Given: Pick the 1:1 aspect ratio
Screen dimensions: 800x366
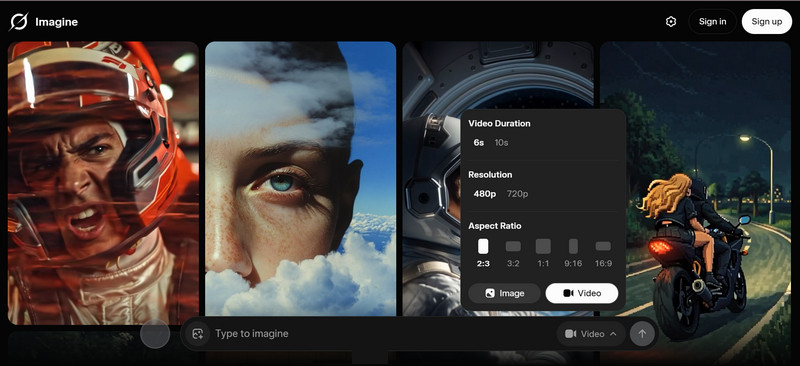Looking at the screenshot, I should click(x=543, y=253).
